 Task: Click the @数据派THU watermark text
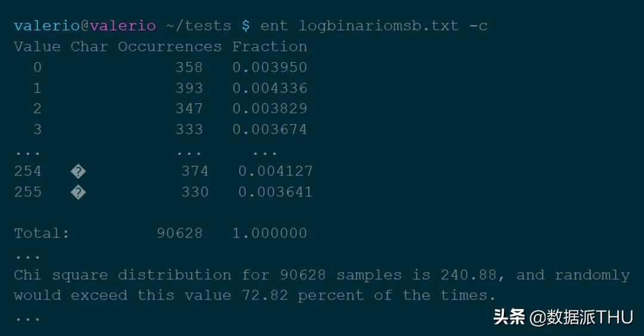pos(582,317)
